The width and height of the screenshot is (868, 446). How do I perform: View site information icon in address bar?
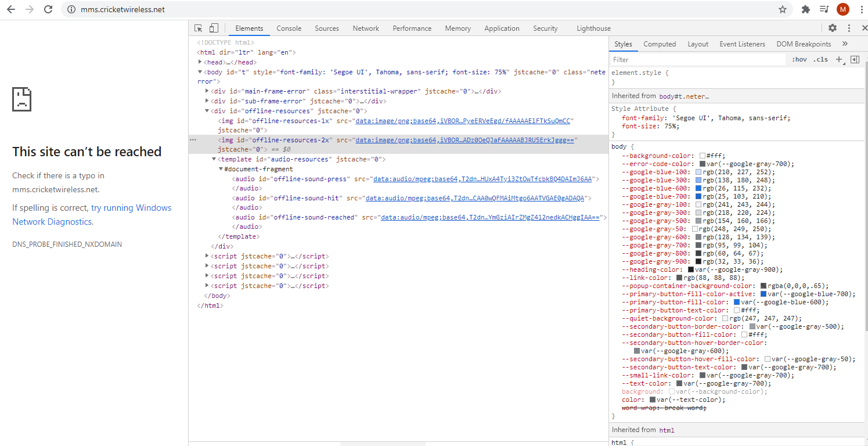[71, 9]
